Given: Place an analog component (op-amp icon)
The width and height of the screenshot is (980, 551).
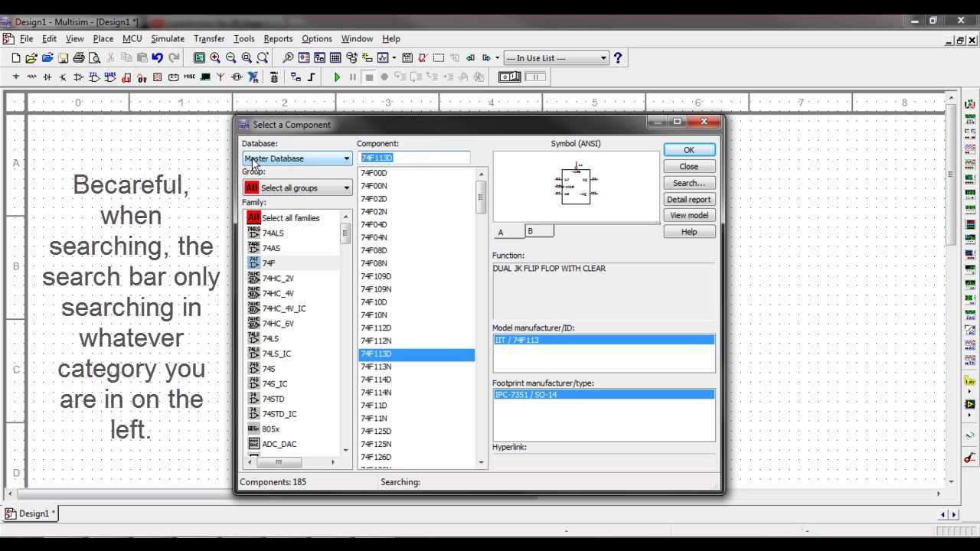Looking at the screenshot, I should pyautogui.click(x=79, y=77).
